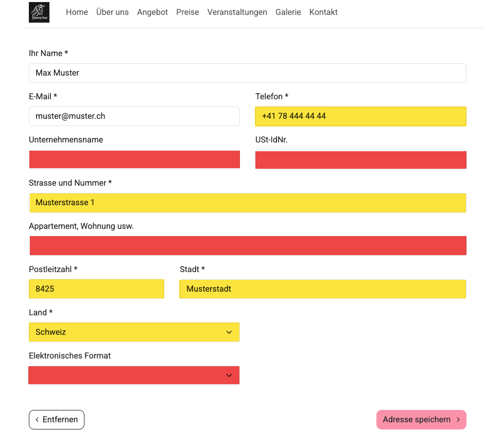
Task: Click the Ihr Name input field
Action: pyautogui.click(x=247, y=73)
